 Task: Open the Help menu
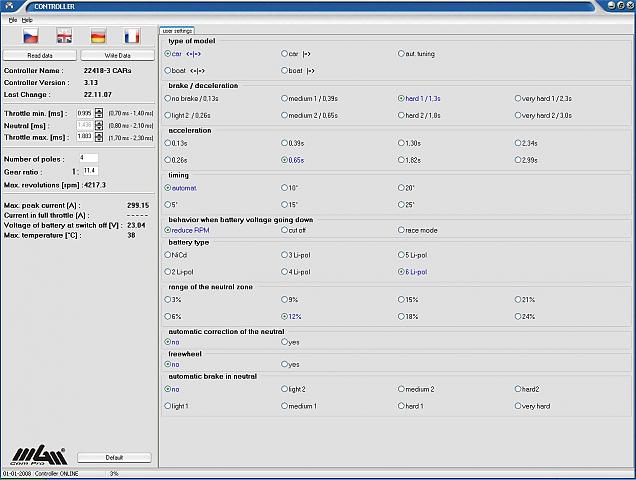pos(27,20)
